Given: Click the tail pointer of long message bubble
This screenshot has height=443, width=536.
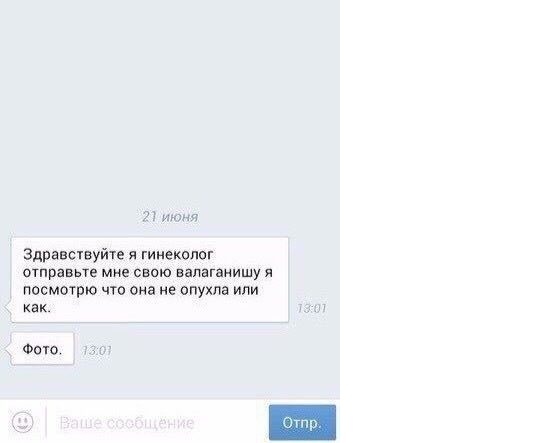Looking at the screenshot, I should (8, 307).
